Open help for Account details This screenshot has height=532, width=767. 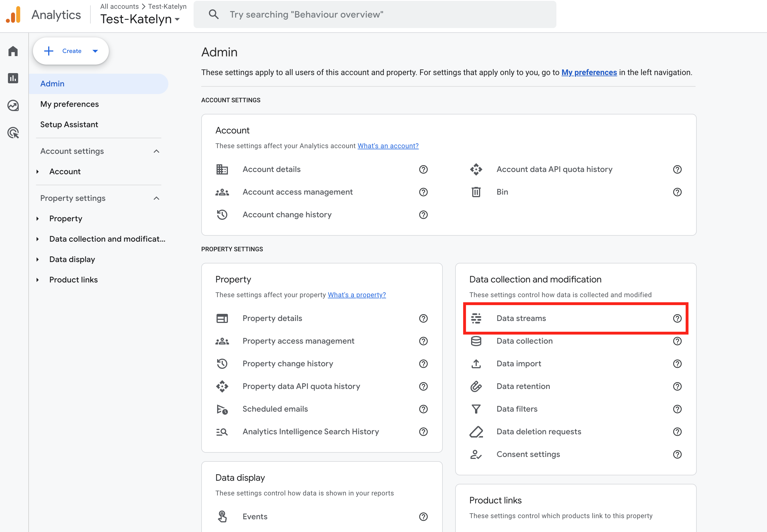(x=423, y=169)
